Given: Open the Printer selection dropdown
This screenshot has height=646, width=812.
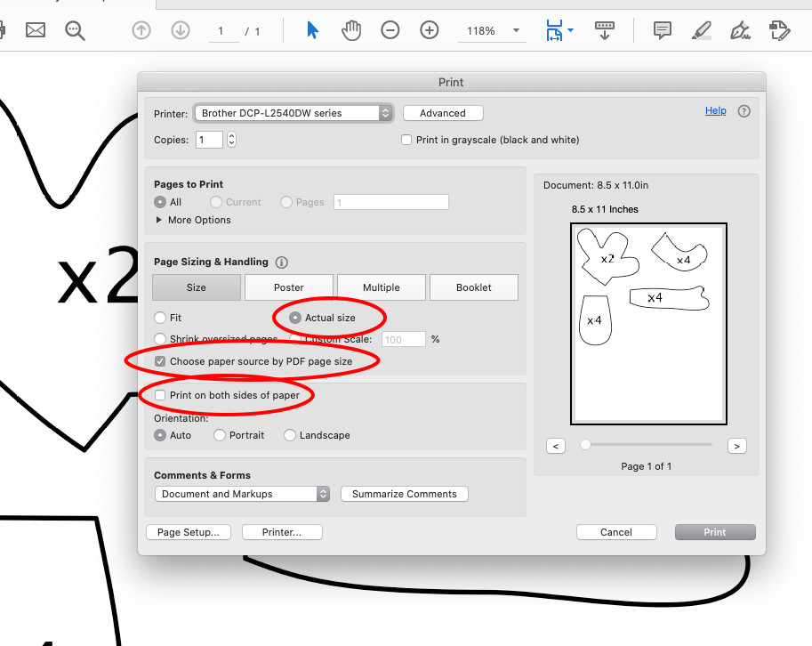Looking at the screenshot, I should [x=293, y=113].
